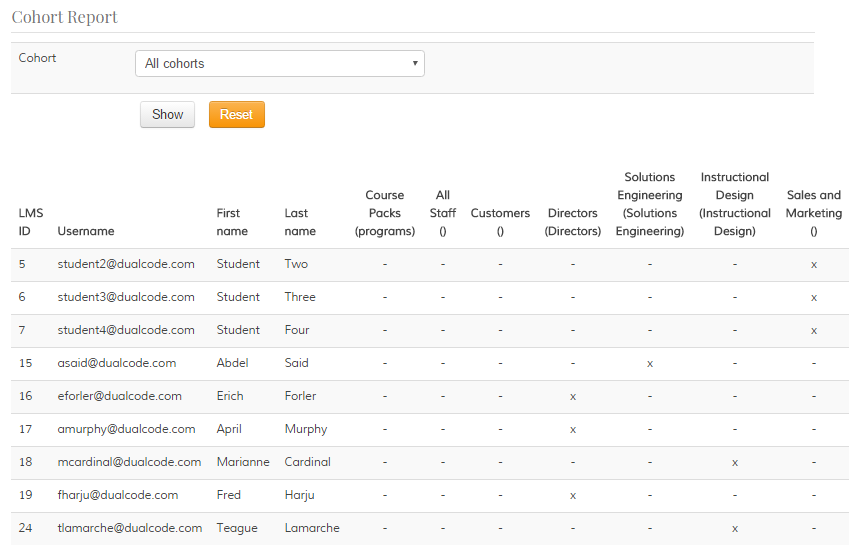This screenshot has width=861, height=547.
Task: Click the Solutions Engineering column header
Action: (x=649, y=204)
